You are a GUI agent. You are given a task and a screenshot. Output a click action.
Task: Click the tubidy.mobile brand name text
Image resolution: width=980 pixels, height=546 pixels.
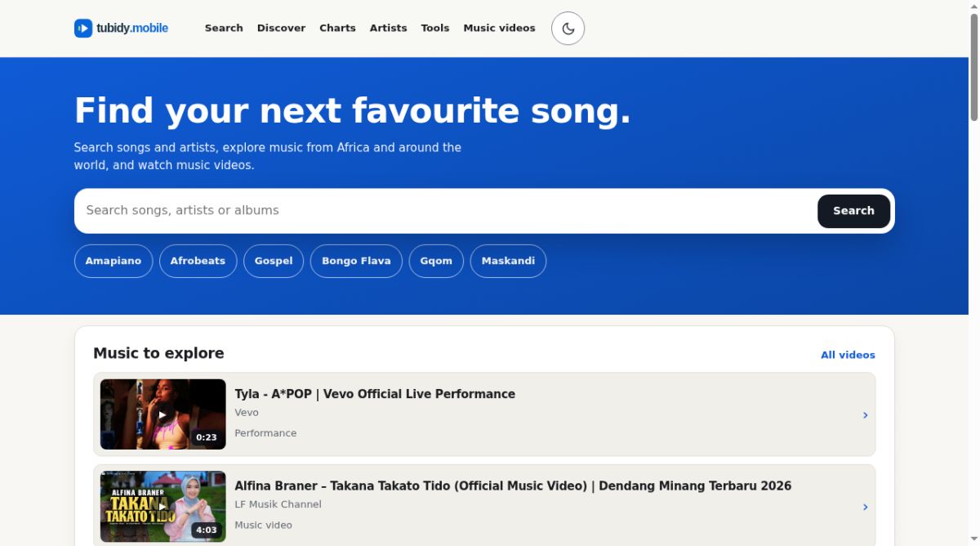click(x=132, y=28)
